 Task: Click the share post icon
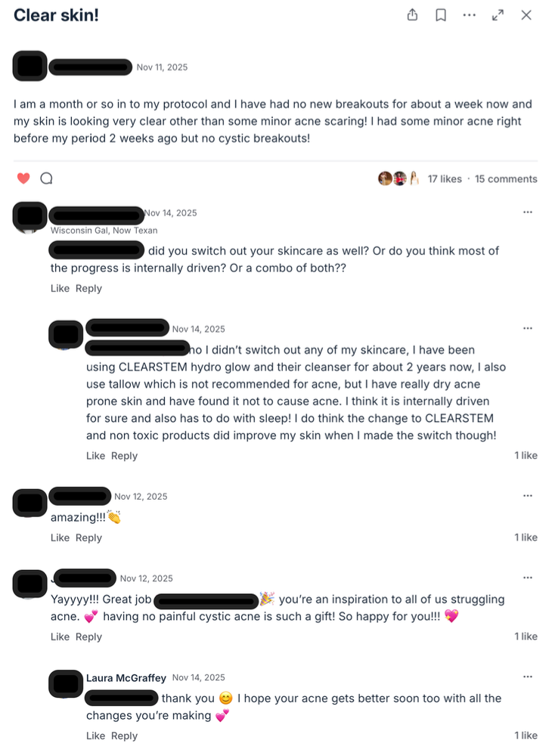pos(412,15)
